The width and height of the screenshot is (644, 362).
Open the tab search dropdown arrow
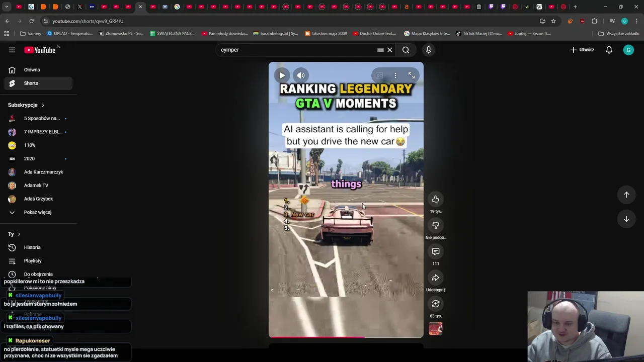(7, 7)
